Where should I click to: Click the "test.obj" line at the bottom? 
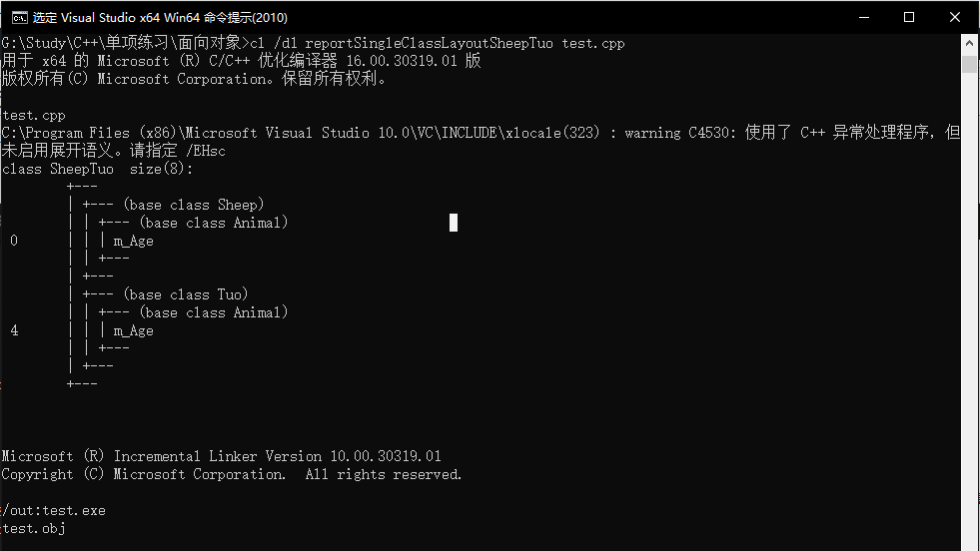tap(35, 528)
